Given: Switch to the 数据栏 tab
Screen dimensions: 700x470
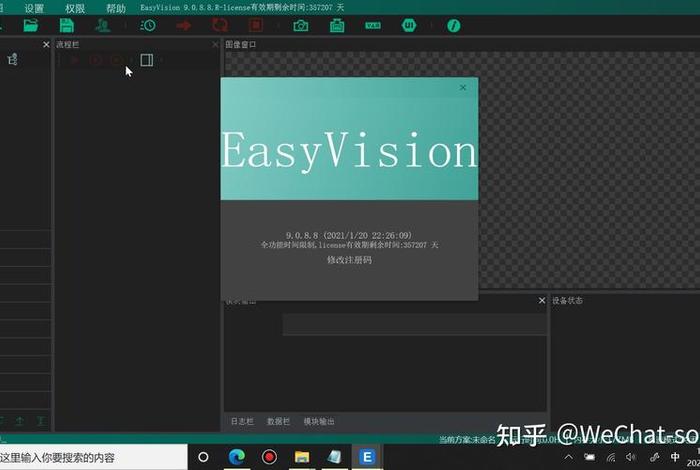Looking at the screenshot, I should coord(278,421).
